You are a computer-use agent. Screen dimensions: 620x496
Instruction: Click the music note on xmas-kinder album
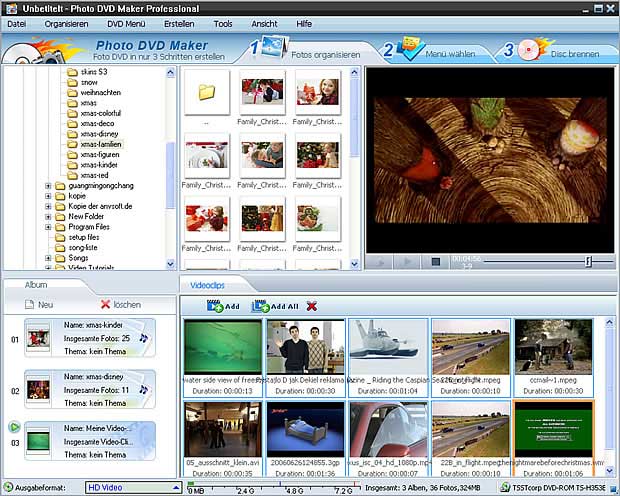[144, 338]
